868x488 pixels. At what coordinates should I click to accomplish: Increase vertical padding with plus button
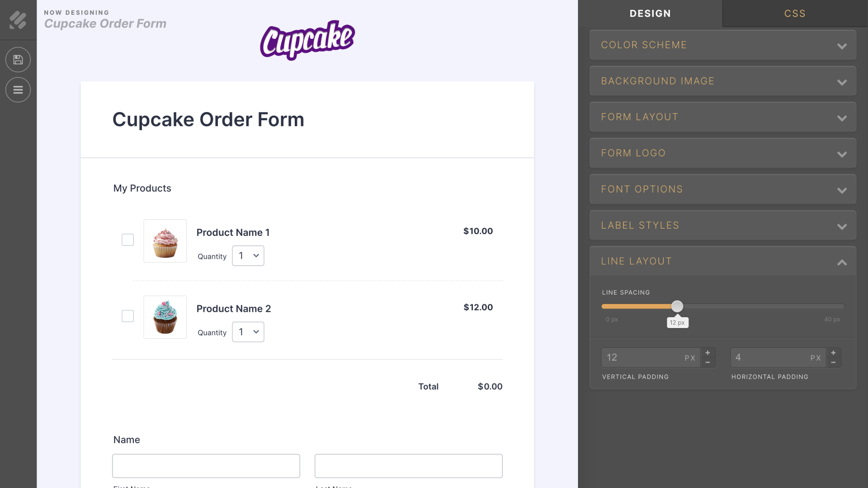pyautogui.click(x=708, y=353)
